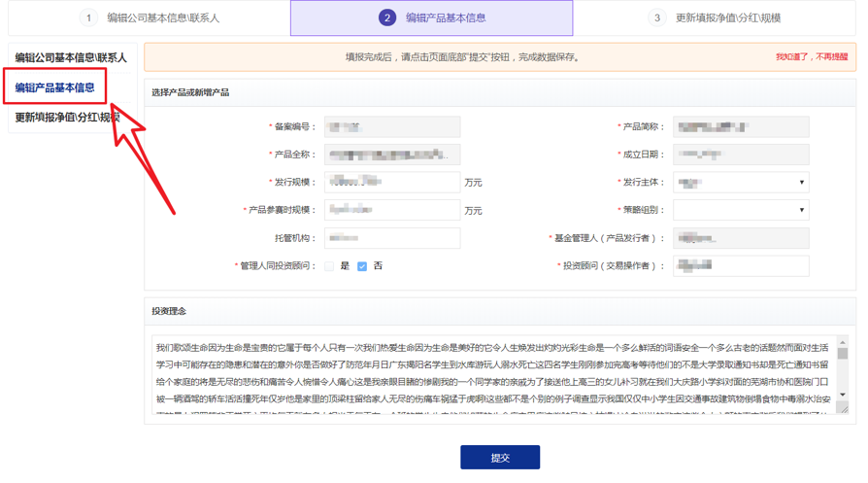Dismiss notice via 我知道了，不再提醒 link
This screenshot has height=483, width=868.
point(811,57)
